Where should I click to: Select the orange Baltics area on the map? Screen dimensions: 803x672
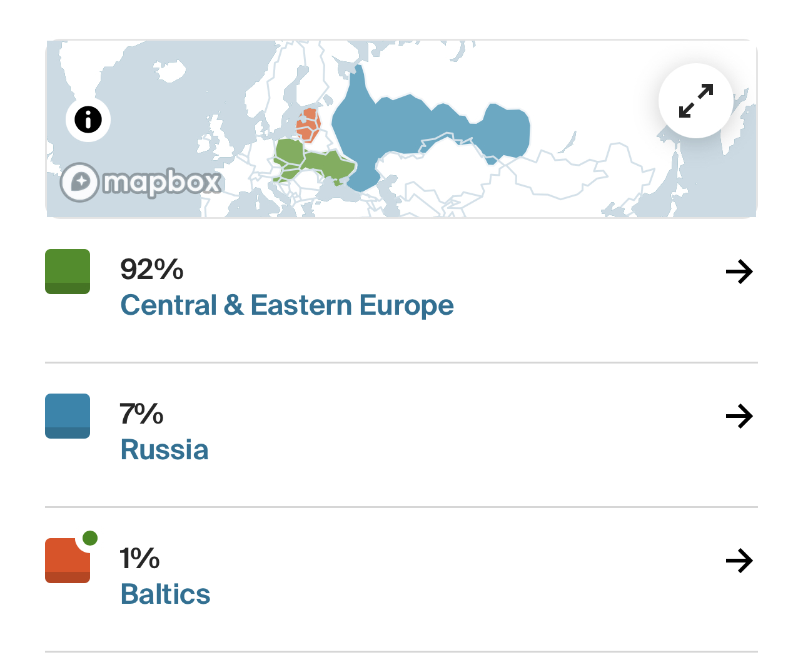point(308,125)
